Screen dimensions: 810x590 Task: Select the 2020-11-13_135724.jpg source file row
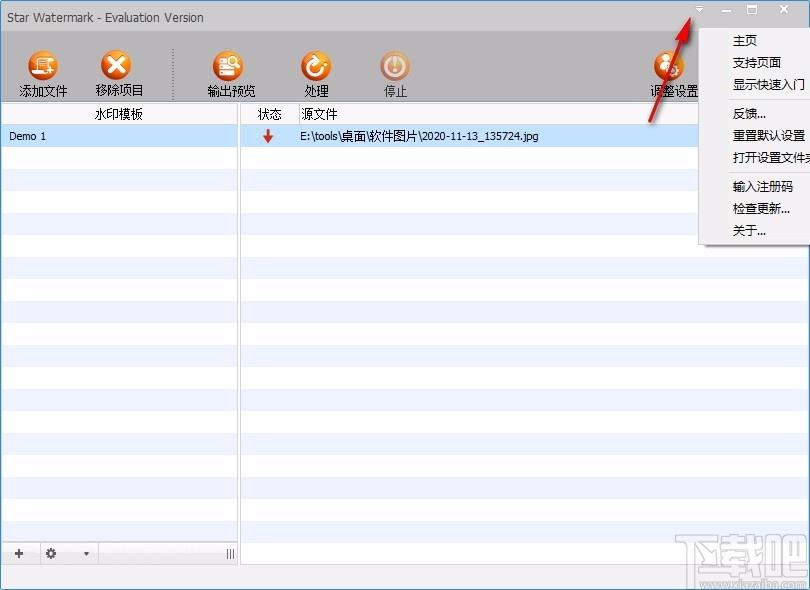click(x=469, y=136)
